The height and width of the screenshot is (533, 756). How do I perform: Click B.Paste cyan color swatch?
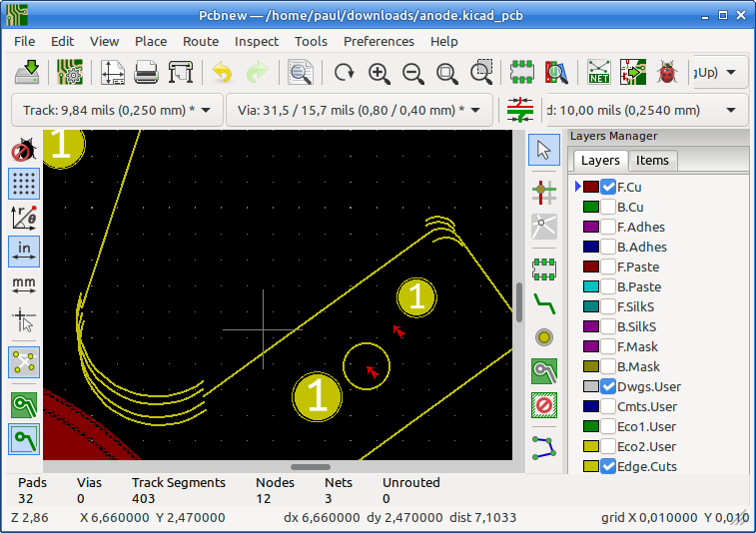coord(591,286)
